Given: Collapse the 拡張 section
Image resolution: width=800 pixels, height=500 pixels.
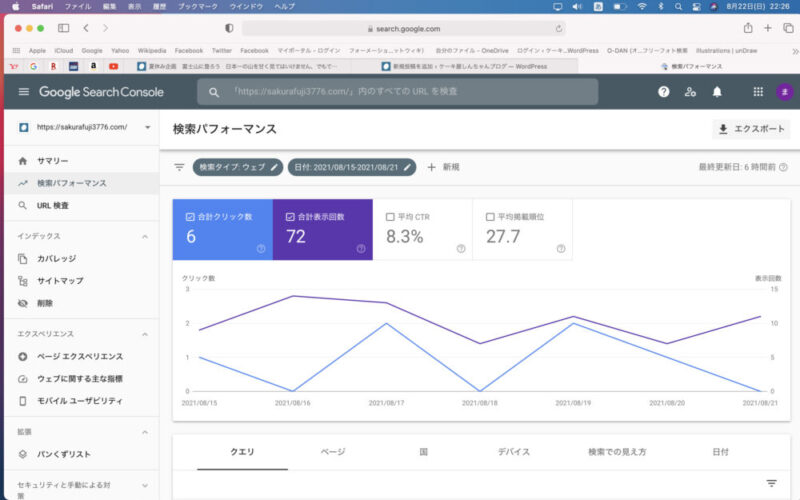Looking at the screenshot, I should point(145,432).
